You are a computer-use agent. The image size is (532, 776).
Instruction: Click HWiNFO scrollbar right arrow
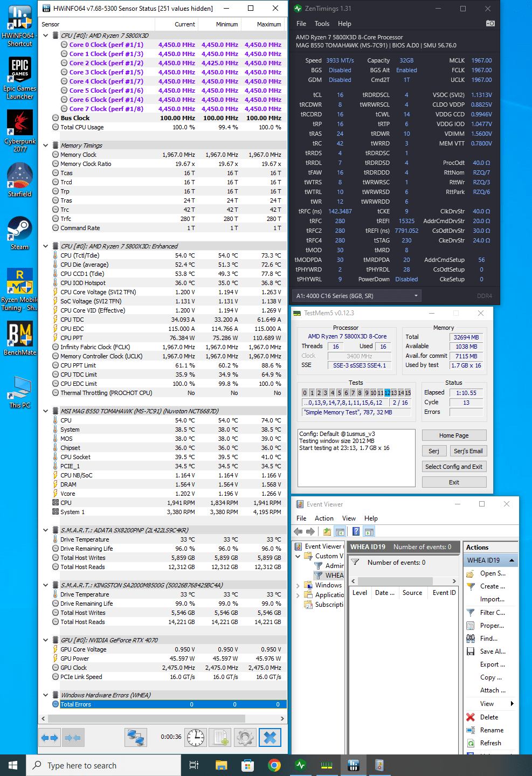click(282, 718)
